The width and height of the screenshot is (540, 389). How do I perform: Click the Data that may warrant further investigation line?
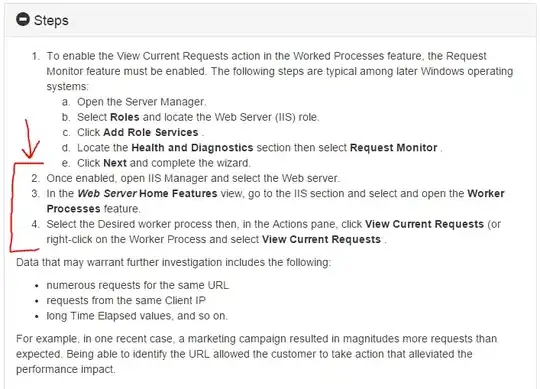pos(173,262)
